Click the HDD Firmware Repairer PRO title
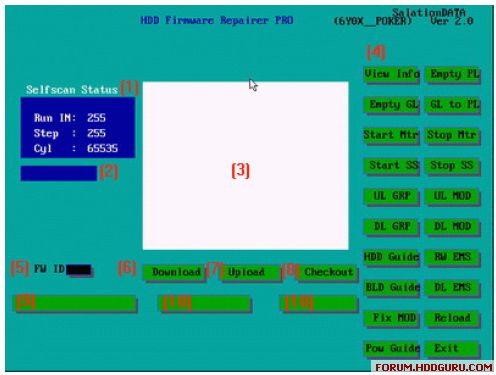Screen dimensions: 496x375 point(217,20)
